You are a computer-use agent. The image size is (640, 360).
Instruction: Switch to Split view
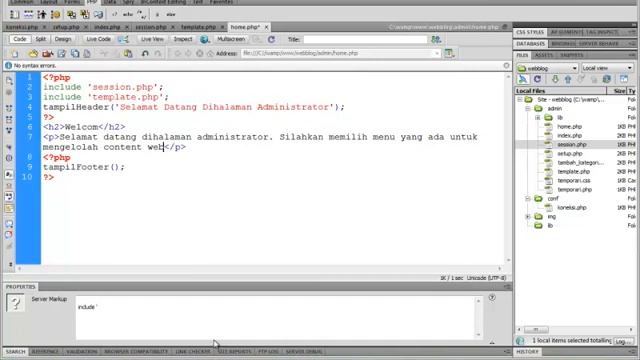(40, 39)
